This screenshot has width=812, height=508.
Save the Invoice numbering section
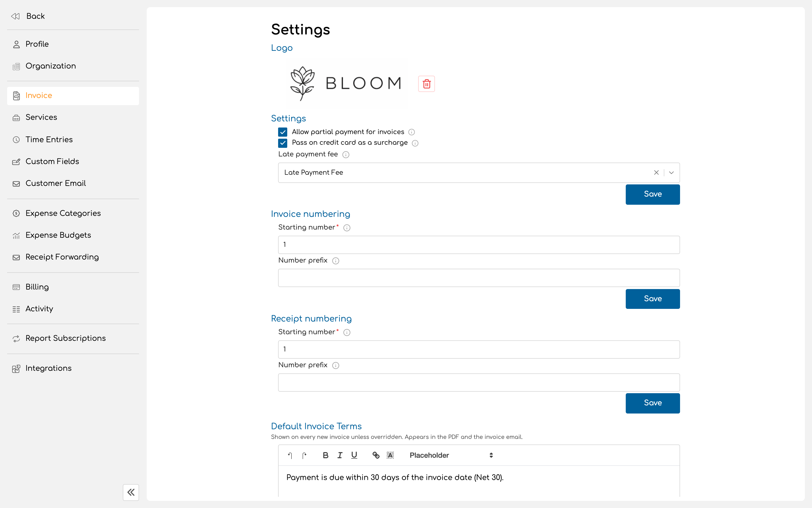pyautogui.click(x=653, y=299)
